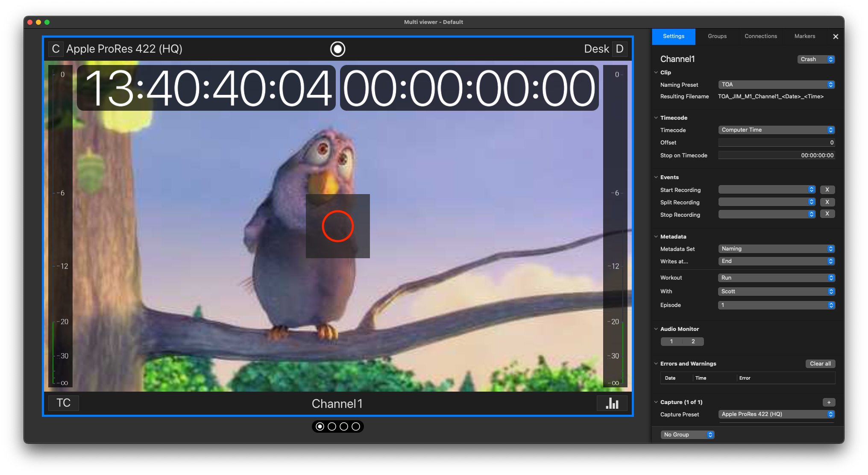This screenshot has width=868, height=475.
Task: Click the right audio level meter
Action: click(615, 226)
